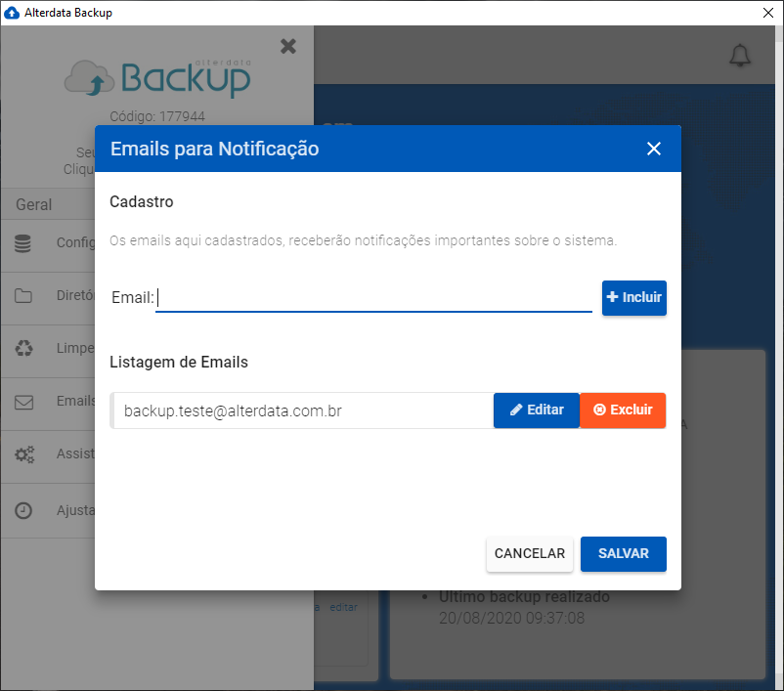Click the Ultimo backup realizado text
The height and width of the screenshot is (691, 784).
524,596
